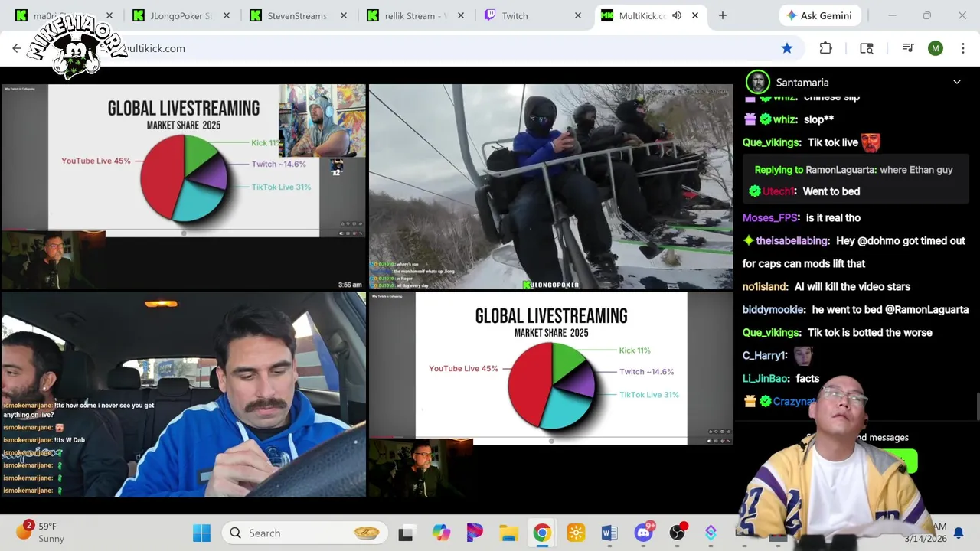Close the JLongoPoker tab

227,15
